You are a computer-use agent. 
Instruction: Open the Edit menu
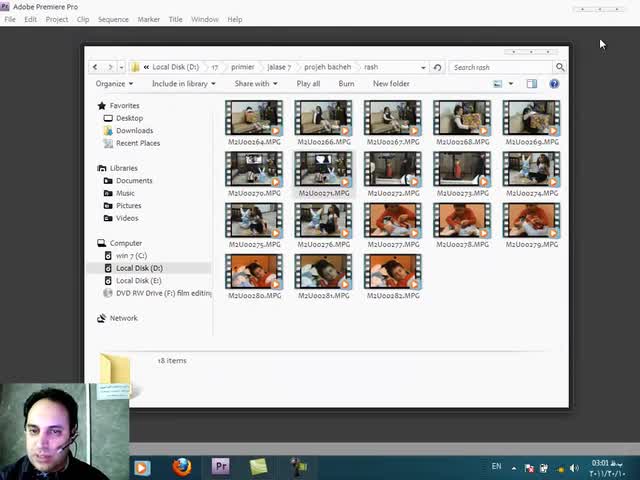pyautogui.click(x=31, y=20)
